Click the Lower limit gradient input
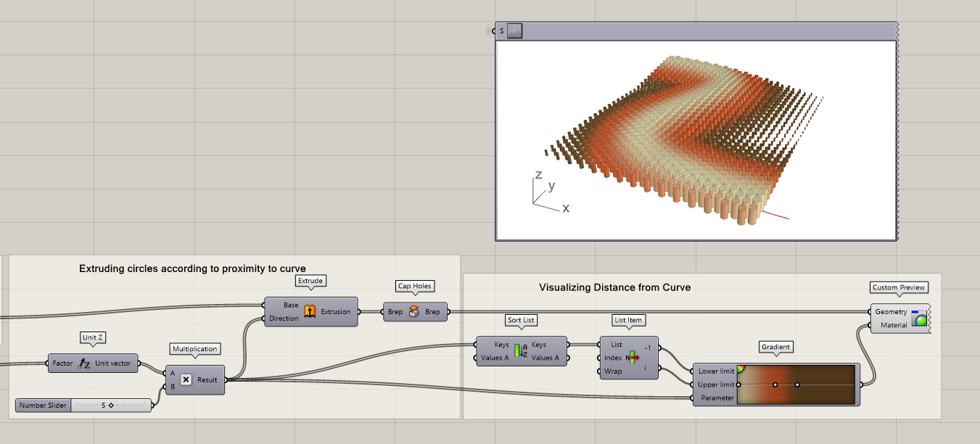This screenshot has width=980, height=444. coord(717,371)
